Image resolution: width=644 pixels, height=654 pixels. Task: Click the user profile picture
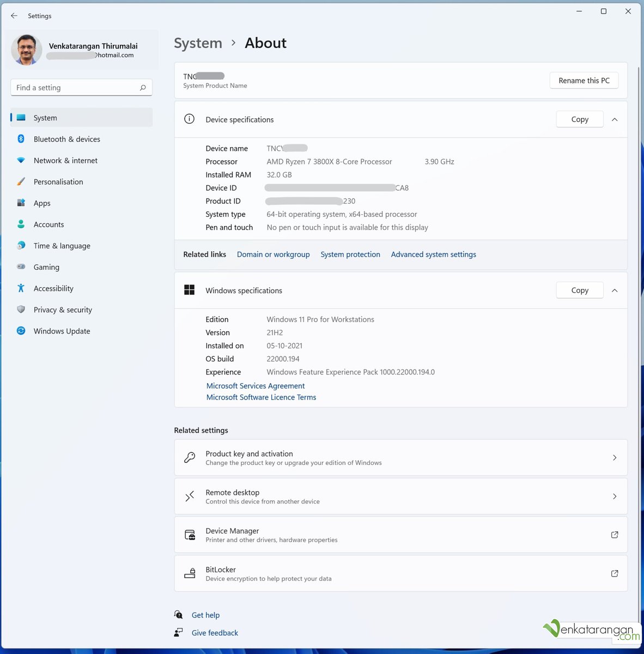(27, 50)
